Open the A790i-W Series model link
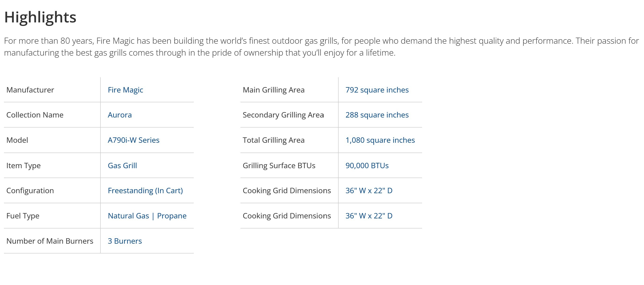Screen dimensions: 644x285 click(133, 140)
